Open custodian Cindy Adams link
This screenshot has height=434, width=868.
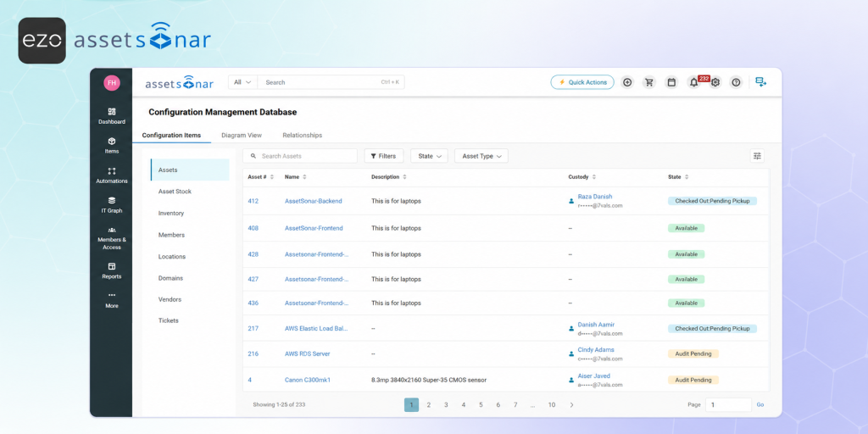click(x=596, y=350)
